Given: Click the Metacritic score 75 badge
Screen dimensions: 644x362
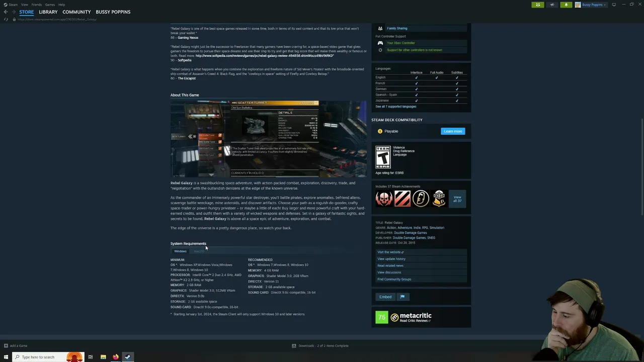Looking at the screenshot, I should (382, 317).
